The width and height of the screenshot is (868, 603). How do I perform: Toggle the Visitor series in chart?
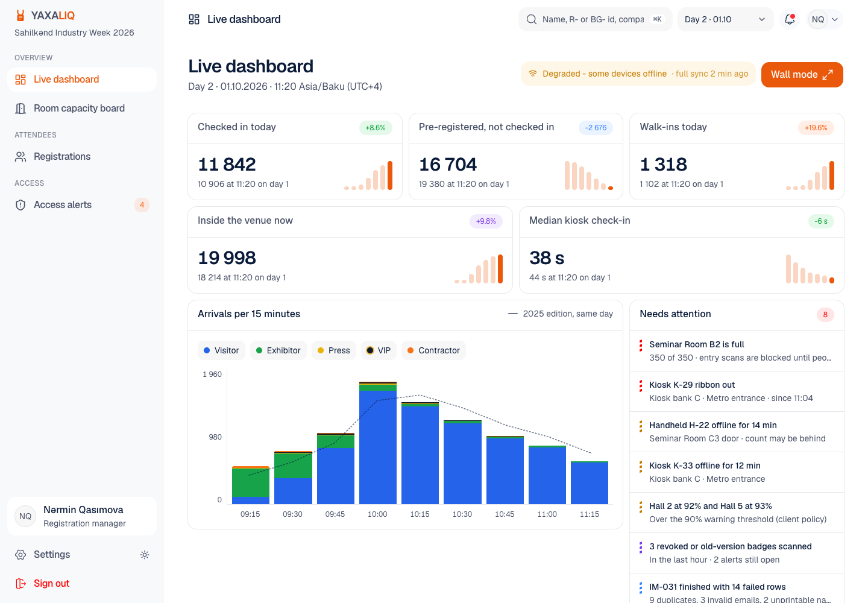coord(221,350)
